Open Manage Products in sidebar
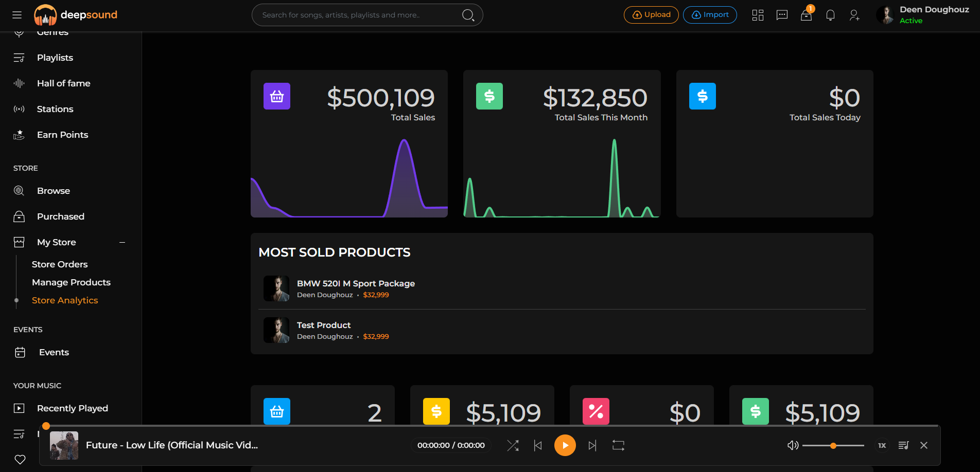The width and height of the screenshot is (980, 472). point(71,282)
